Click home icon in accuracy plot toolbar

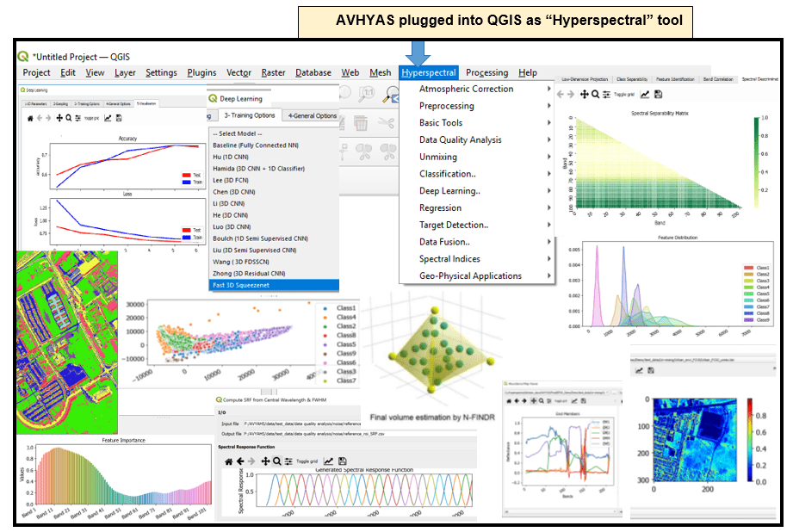pos(30,118)
